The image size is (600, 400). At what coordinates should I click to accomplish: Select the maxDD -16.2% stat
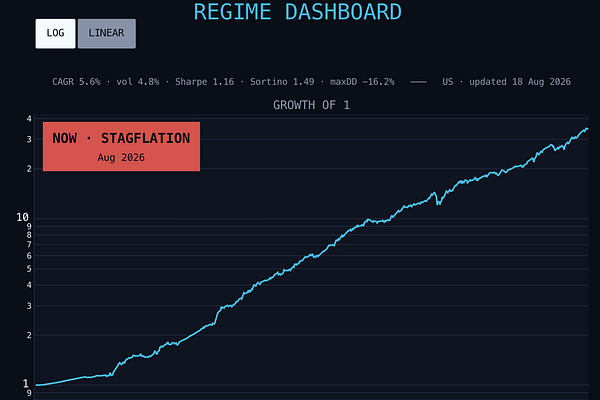coord(362,82)
